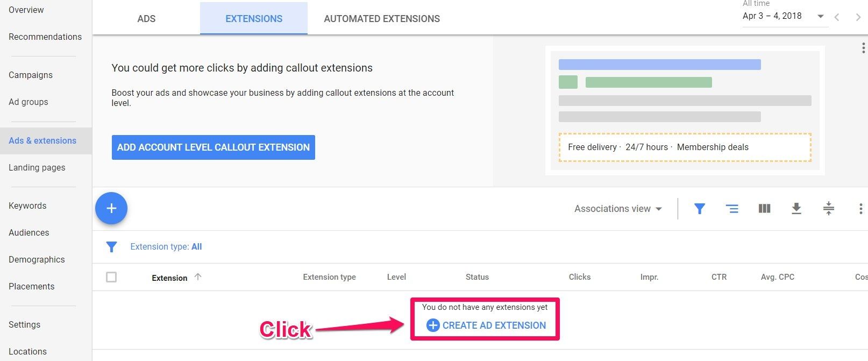Viewport: 868px width, 361px height.
Task: Open the filter funnel icon in toolbar
Action: click(699, 208)
